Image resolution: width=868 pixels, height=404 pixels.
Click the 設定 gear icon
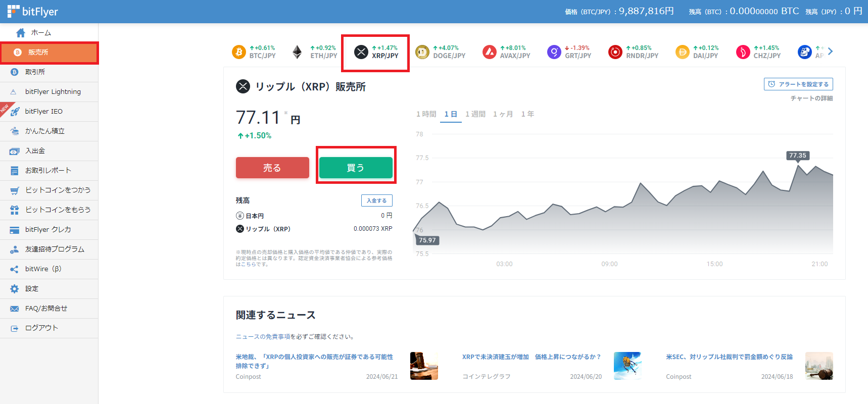pyautogui.click(x=15, y=289)
